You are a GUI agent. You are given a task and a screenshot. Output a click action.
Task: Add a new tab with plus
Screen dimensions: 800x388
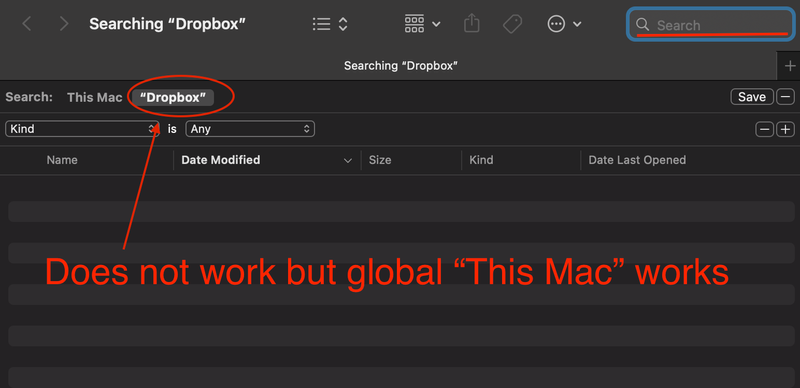click(x=789, y=66)
